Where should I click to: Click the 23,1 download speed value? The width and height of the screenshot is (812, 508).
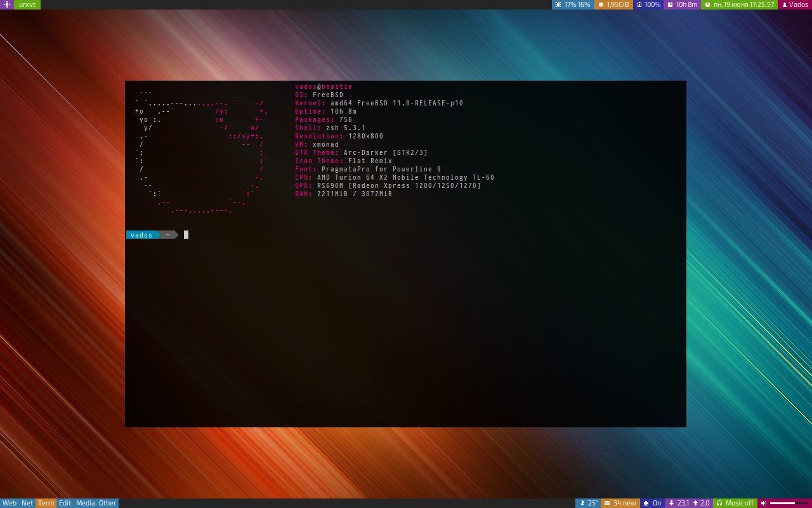pyautogui.click(x=683, y=503)
